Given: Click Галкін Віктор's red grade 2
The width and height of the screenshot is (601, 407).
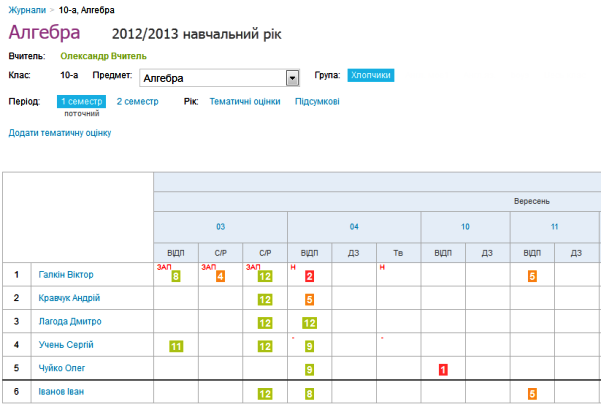Looking at the screenshot, I should [x=310, y=276].
